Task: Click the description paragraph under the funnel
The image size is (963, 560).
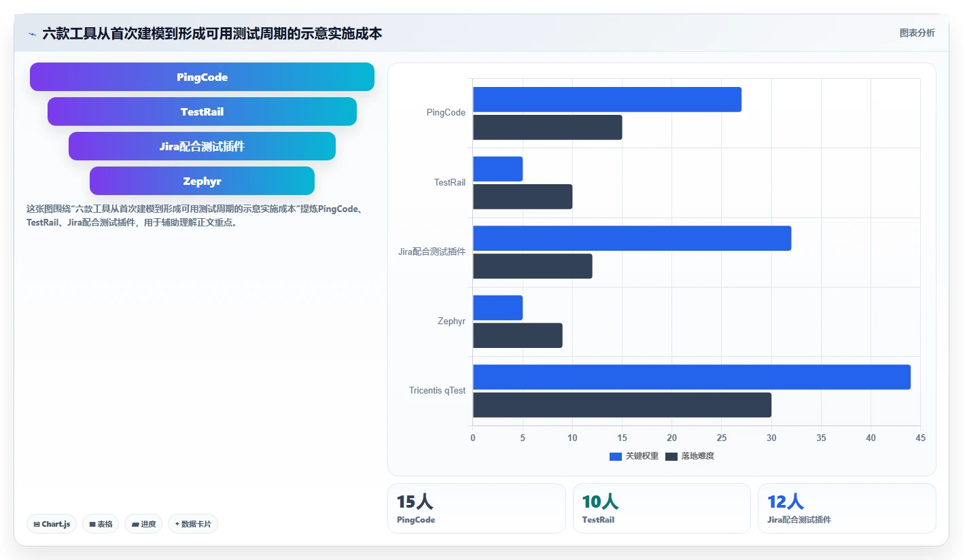Action: (196, 215)
